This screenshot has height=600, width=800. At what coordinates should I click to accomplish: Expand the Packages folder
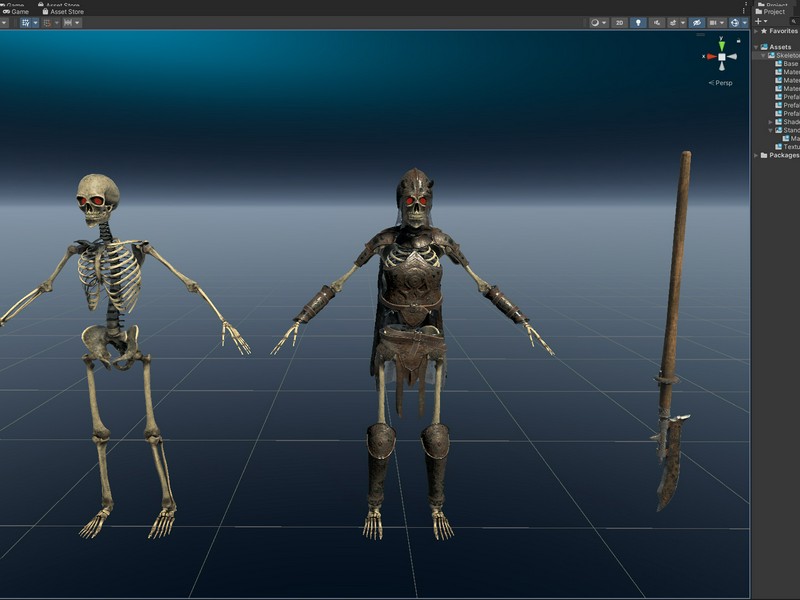point(756,155)
